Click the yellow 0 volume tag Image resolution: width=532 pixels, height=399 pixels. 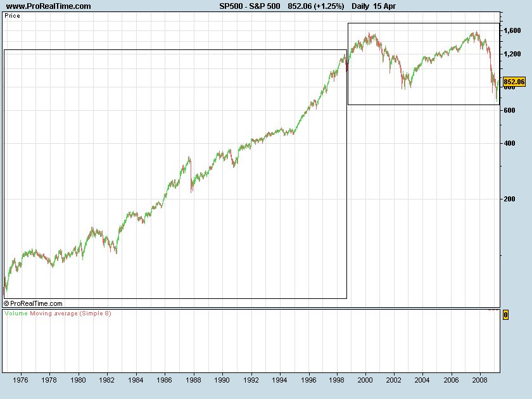(x=505, y=315)
